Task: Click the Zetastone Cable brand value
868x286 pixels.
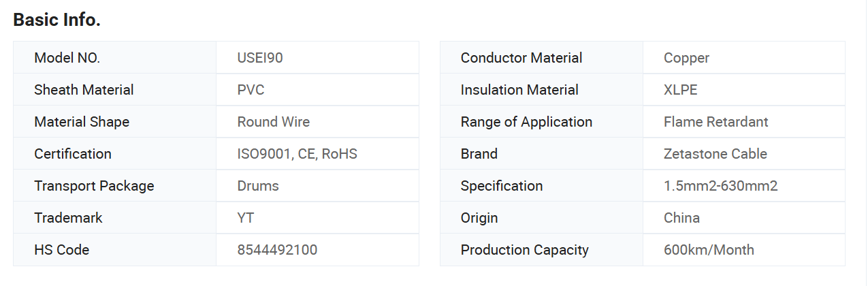Action: click(x=716, y=154)
